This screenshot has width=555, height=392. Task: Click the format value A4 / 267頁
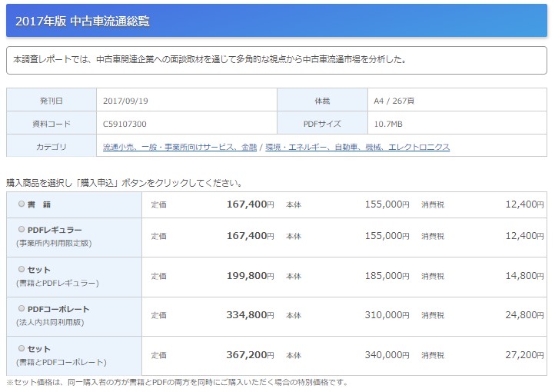(x=394, y=101)
